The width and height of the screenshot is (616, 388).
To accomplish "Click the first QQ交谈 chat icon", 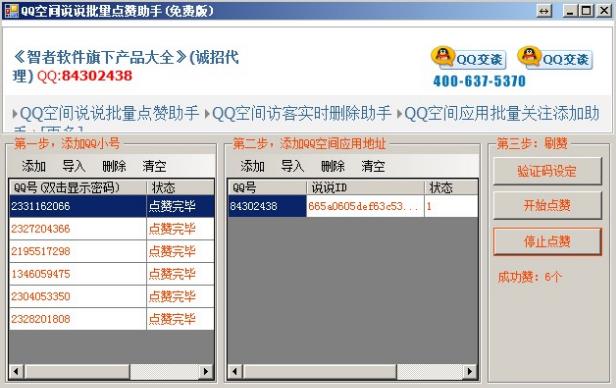I will [468, 58].
